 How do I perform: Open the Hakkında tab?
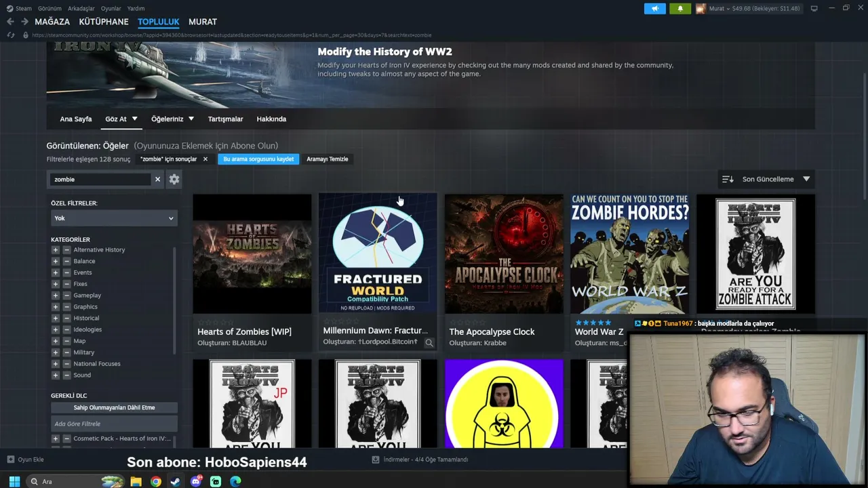pyautogui.click(x=271, y=119)
